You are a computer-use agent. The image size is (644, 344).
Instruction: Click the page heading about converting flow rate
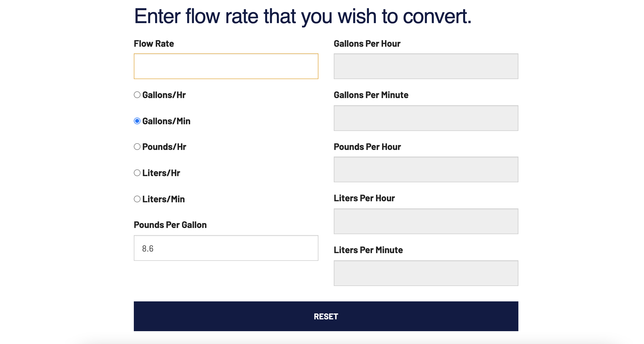tap(303, 16)
